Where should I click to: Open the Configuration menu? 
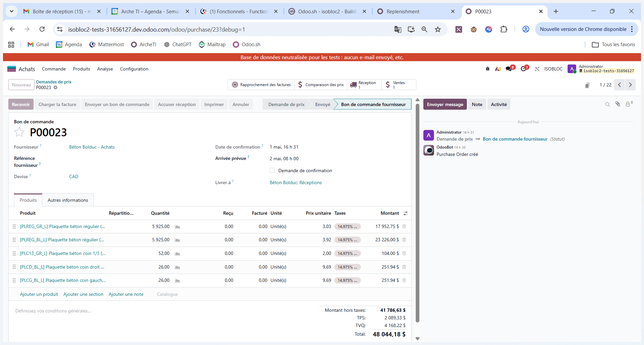(134, 69)
